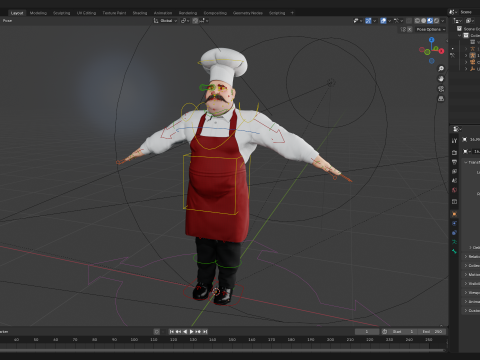Expand the Collections panel in properties
This screenshot has width=480, height=360.
click(472, 265)
